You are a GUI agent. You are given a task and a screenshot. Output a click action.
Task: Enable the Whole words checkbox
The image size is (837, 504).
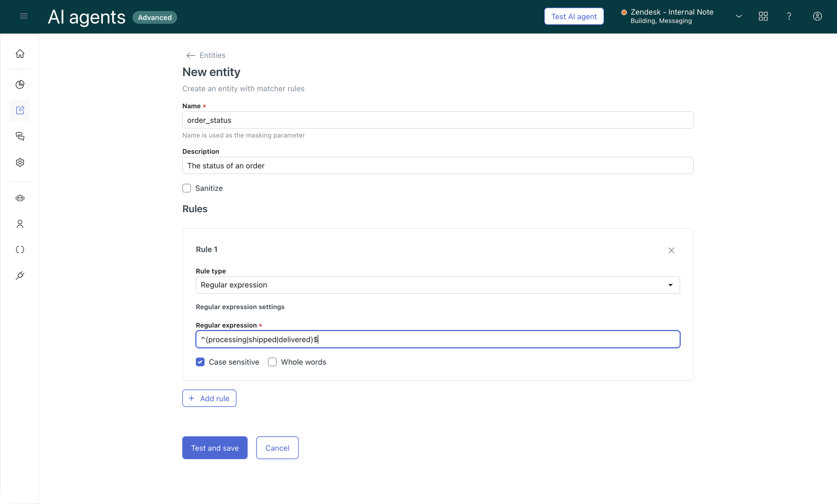pos(272,362)
